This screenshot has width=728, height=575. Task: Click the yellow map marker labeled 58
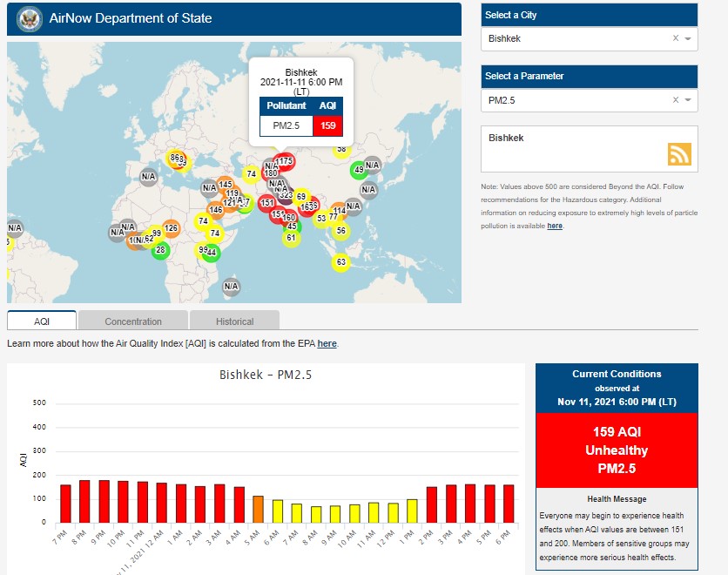(341, 150)
